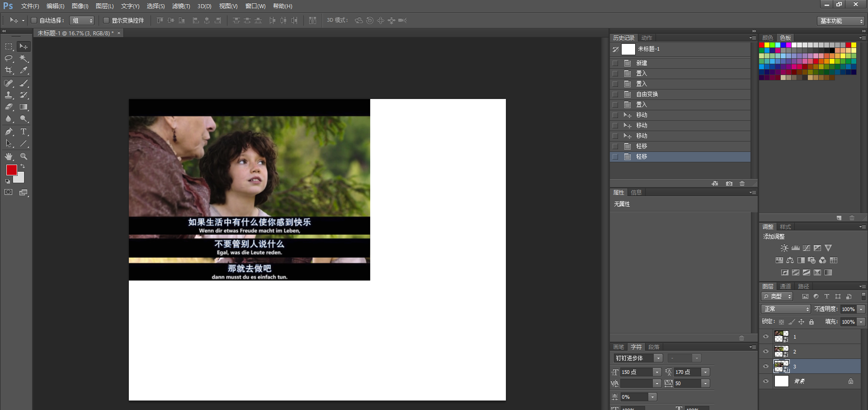
Task: Hide the 背景 layer eye icon
Action: (x=766, y=382)
